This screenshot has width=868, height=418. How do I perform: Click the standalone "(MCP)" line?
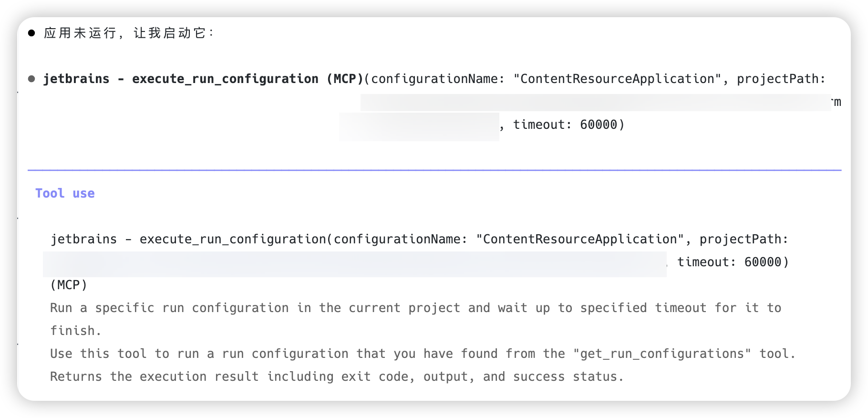[69, 285]
